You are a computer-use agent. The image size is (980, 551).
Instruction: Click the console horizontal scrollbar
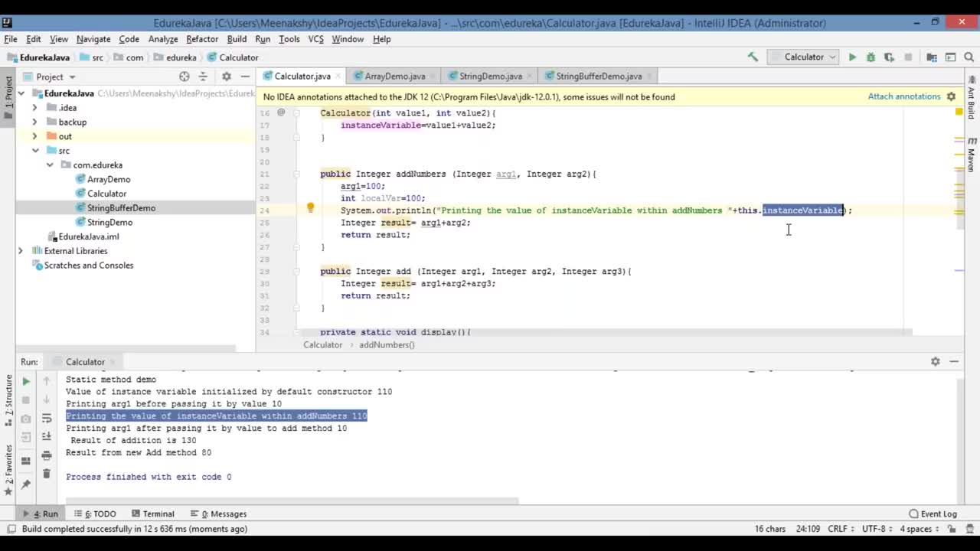(x=292, y=501)
